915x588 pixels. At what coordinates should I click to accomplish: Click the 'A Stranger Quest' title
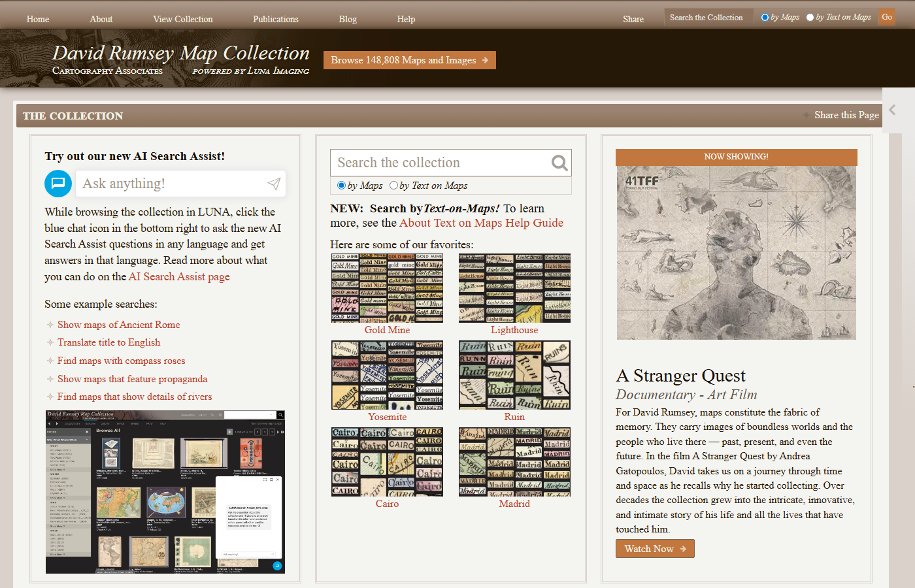point(680,376)
